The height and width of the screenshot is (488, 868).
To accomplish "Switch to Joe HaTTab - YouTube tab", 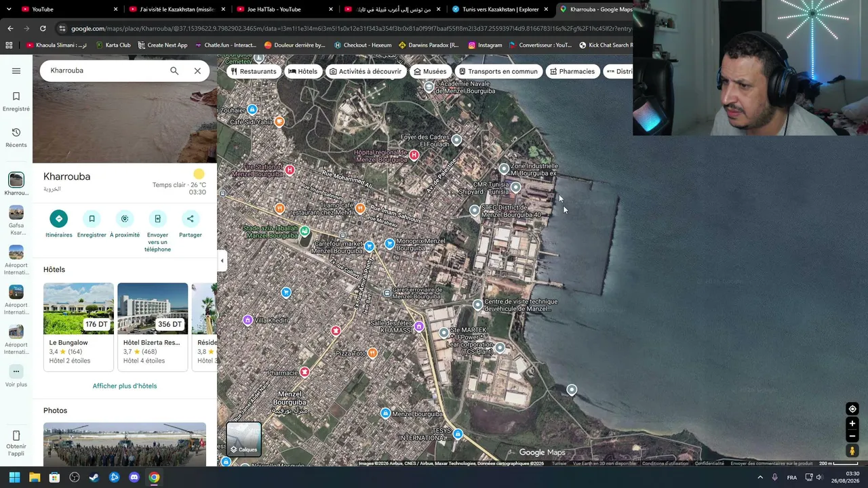I will (x=285, y=9).
